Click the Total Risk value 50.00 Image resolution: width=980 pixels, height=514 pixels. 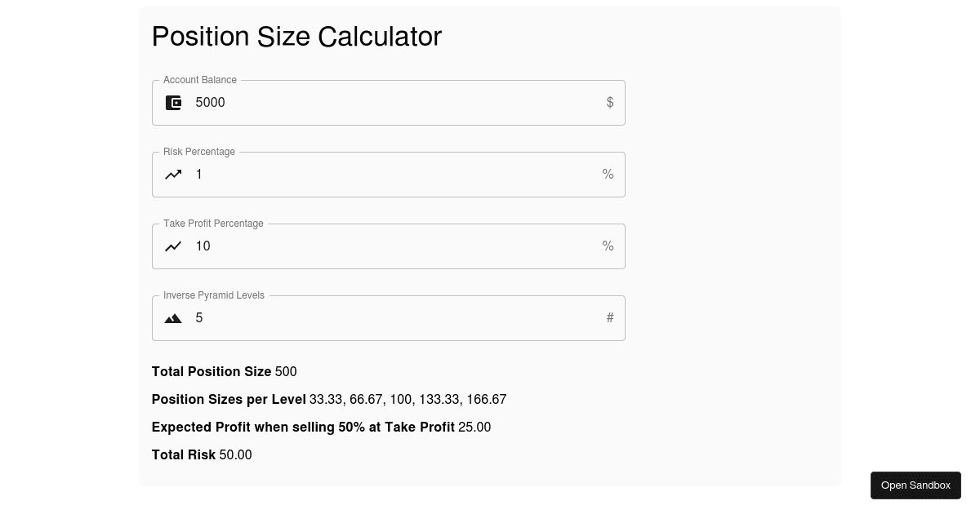(x=235, y=455)
